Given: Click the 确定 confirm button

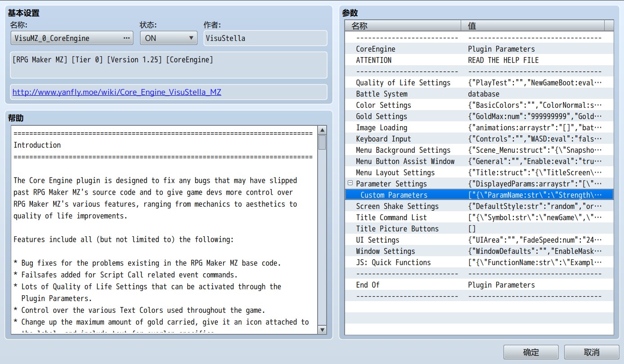Looking at the screenshot, I should point(531,352).
